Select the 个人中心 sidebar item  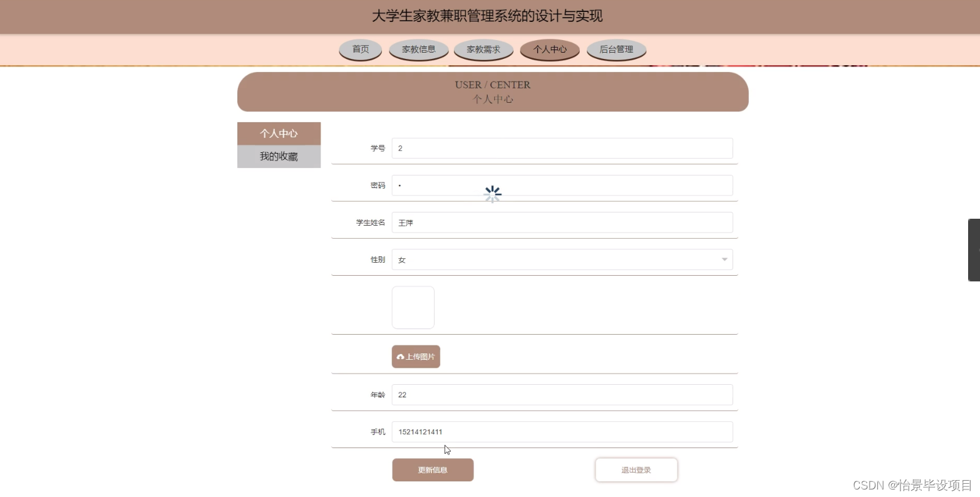click(x=278, y=133)
